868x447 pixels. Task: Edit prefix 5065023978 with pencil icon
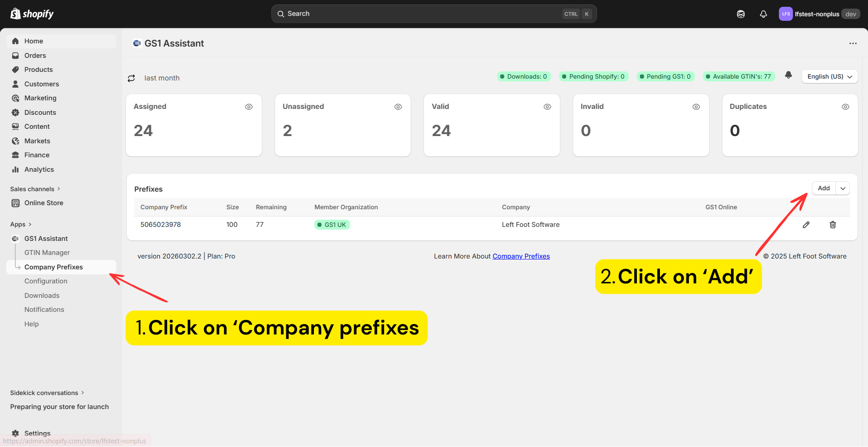(806, 225)
